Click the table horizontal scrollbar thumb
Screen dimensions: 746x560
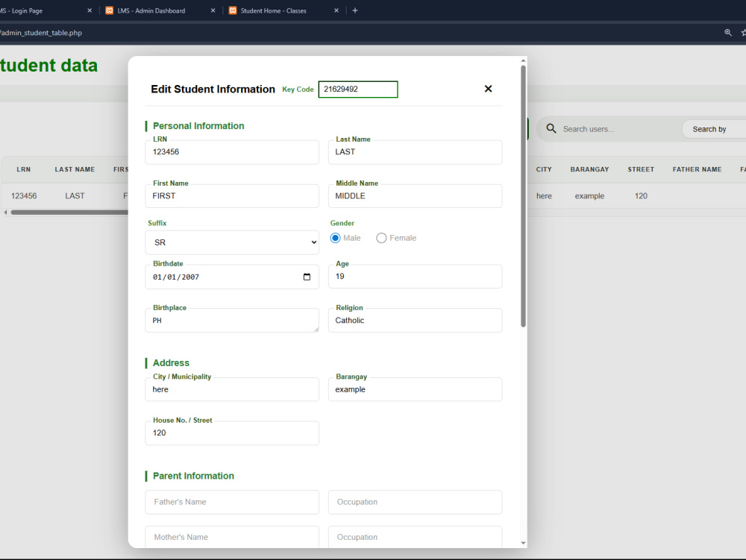(x=69, y=213)
